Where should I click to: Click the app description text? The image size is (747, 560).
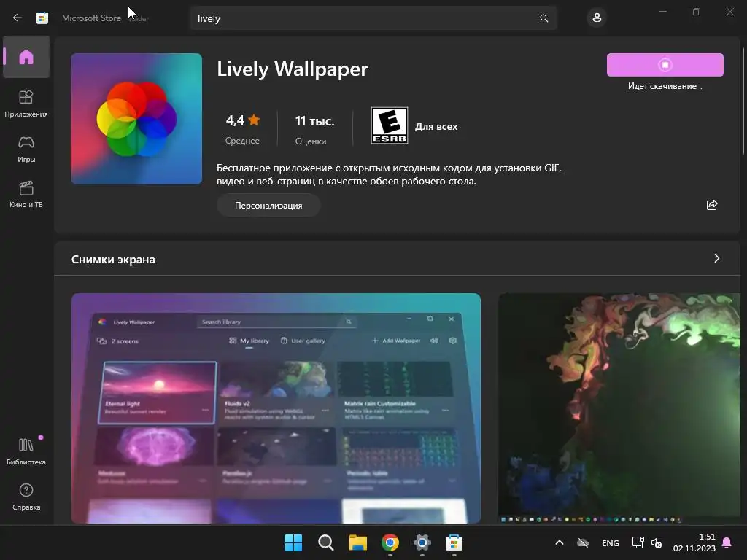click(x=389, y=174)
